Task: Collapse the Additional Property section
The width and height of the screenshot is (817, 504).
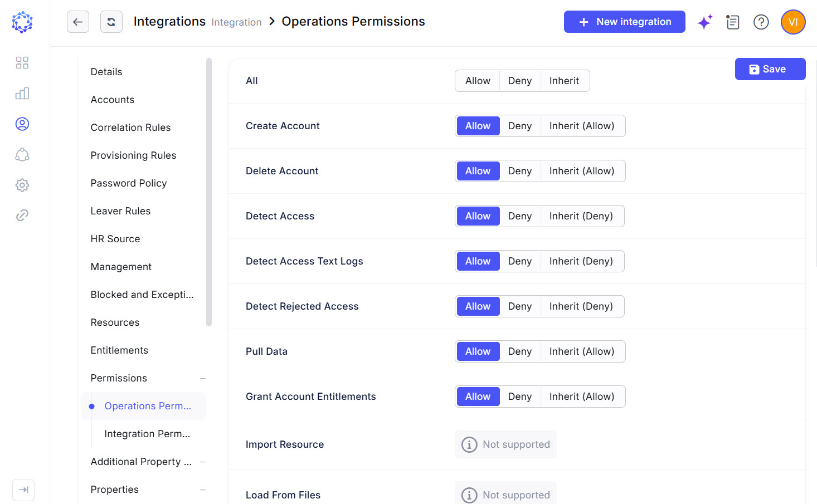Action: point(203,462)
